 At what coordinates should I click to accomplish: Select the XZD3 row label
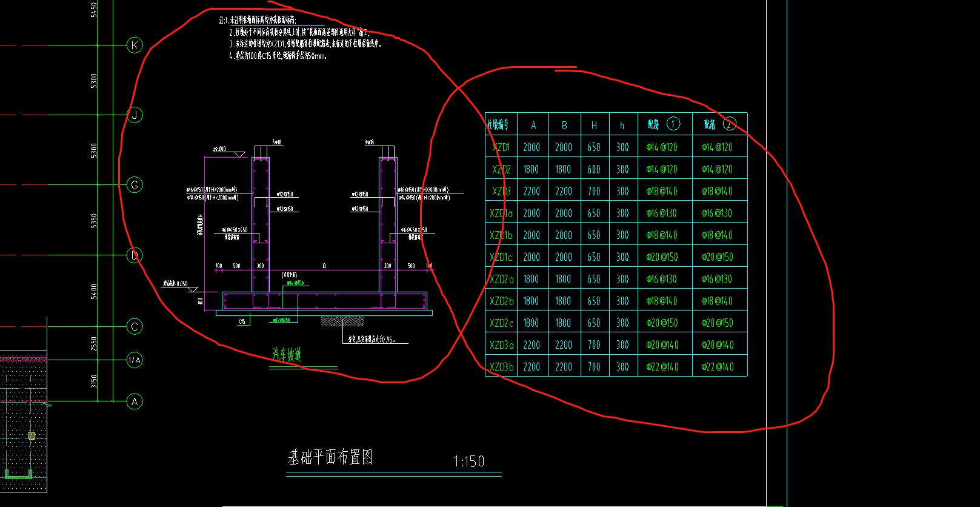[x=501, y=191]
